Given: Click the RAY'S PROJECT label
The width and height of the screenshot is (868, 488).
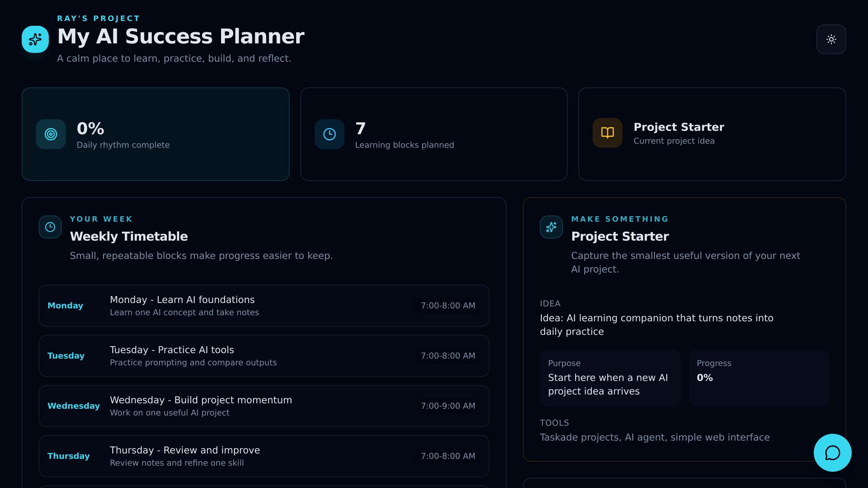Looking at the screenshot, I should 98,18.
